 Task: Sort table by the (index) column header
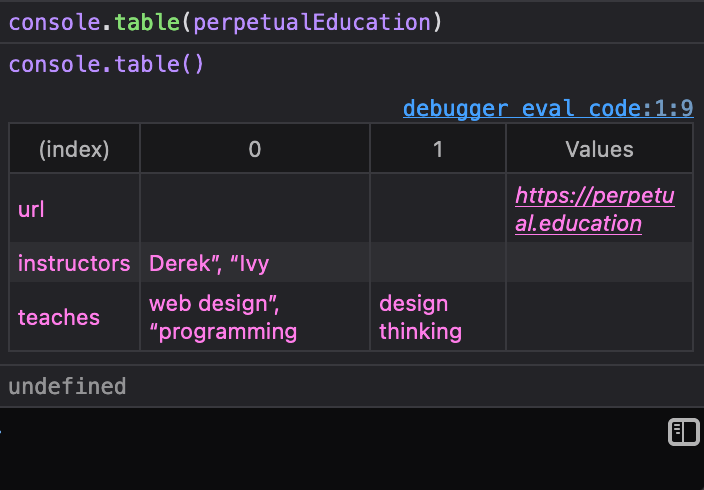tap(74, 149)
